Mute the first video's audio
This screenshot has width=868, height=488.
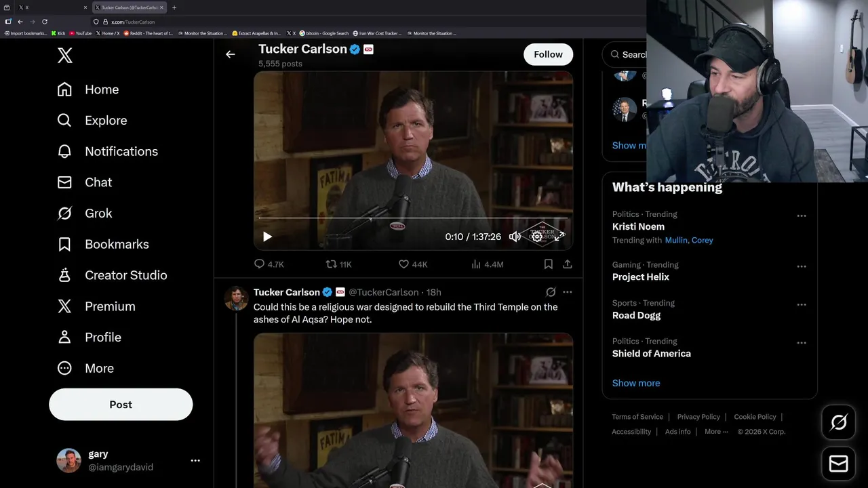click(x=515, y=237)
